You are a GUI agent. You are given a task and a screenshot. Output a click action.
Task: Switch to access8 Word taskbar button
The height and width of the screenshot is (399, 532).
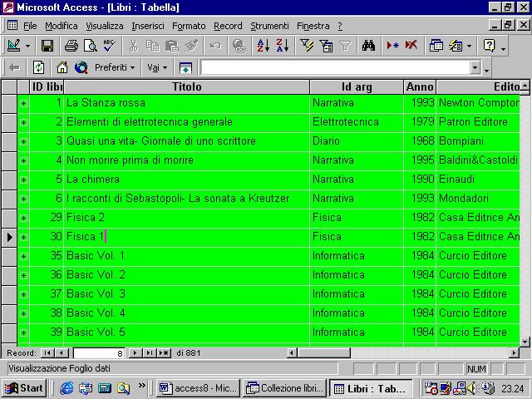198,388
